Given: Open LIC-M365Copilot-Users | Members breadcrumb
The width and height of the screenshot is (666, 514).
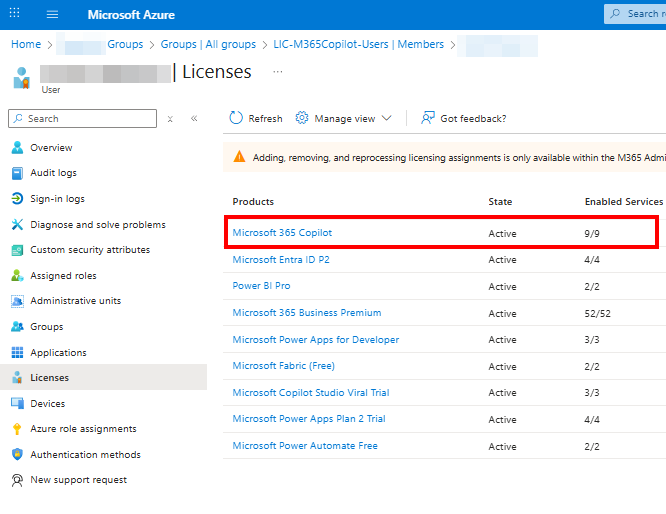Looking at the screenshot, I should point(358,44).
